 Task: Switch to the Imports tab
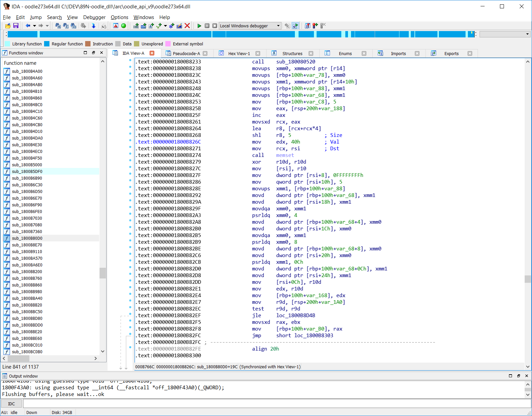point(398,53)
